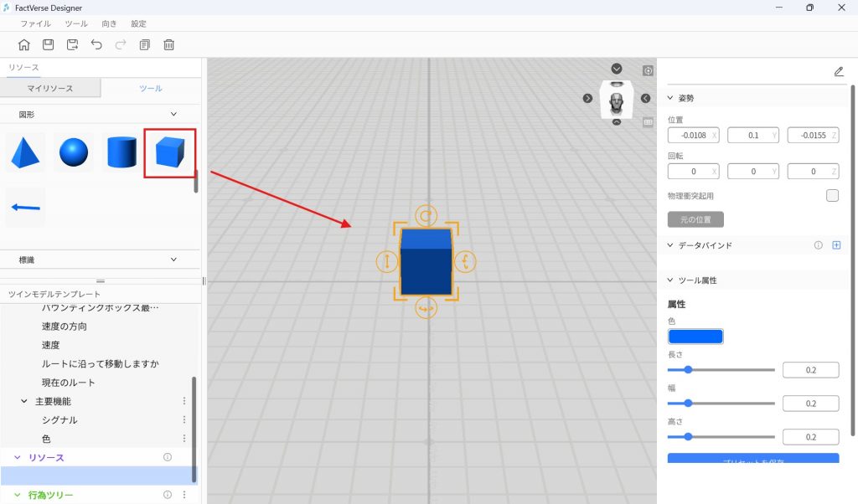This screenshot has width=858, height=504.
Task: Choose the blue cylinder shape
Action: coord(122,152)
